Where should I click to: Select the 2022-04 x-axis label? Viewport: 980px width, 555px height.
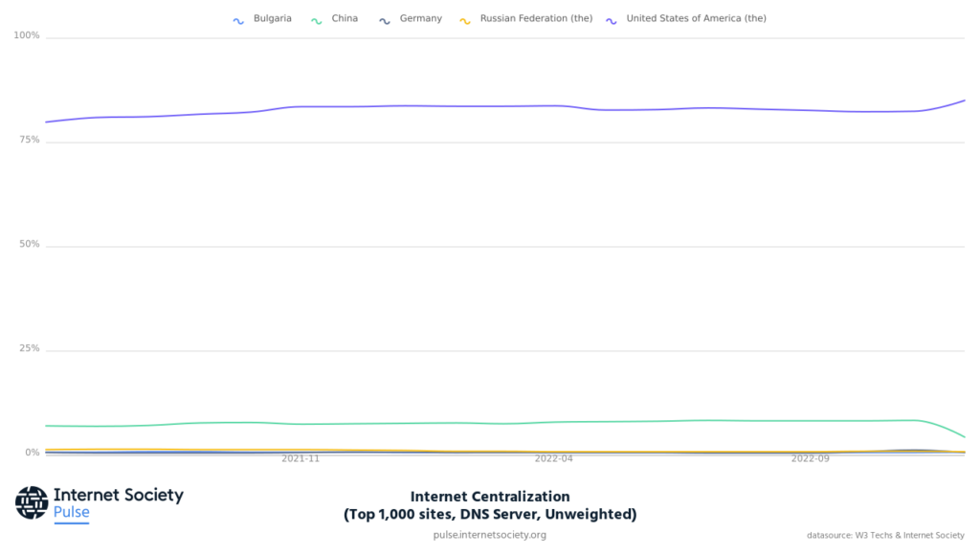(x=554, y=459)
